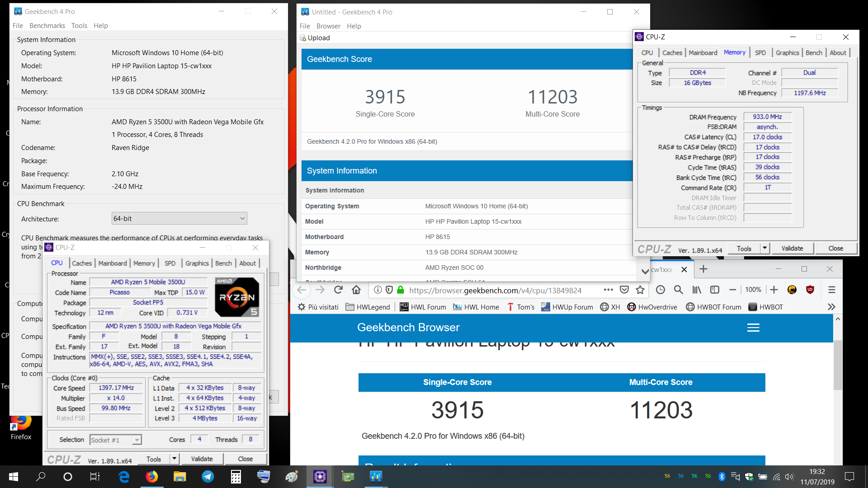This screenshot has height=488, width=868.
Task: Click Upload in Geekbench results window
Action: click(315, 38)
